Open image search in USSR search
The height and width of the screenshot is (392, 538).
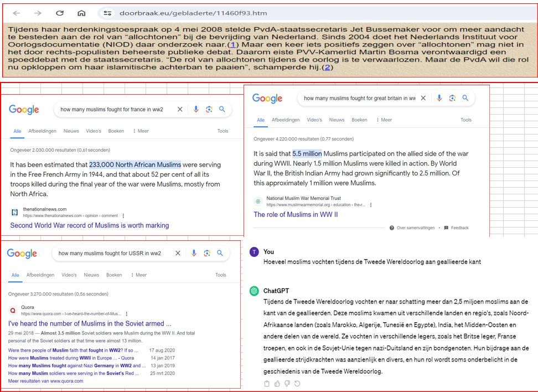pos(207,254)
